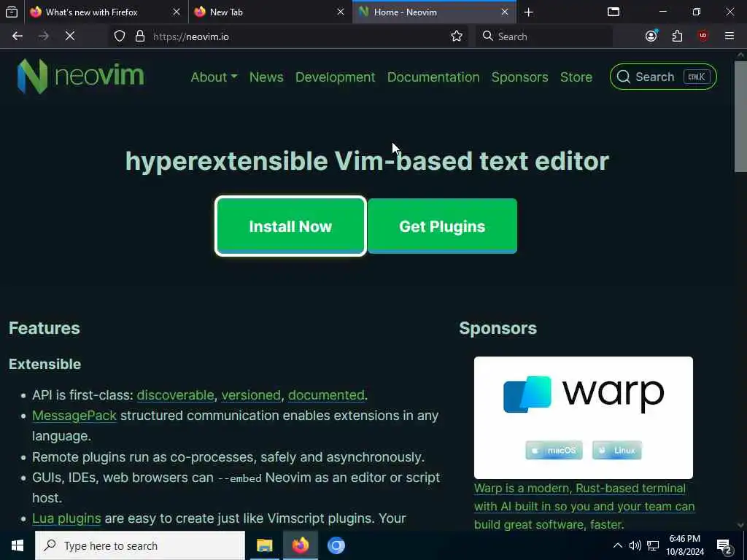Click the Firefox taskbar icon

300,545
